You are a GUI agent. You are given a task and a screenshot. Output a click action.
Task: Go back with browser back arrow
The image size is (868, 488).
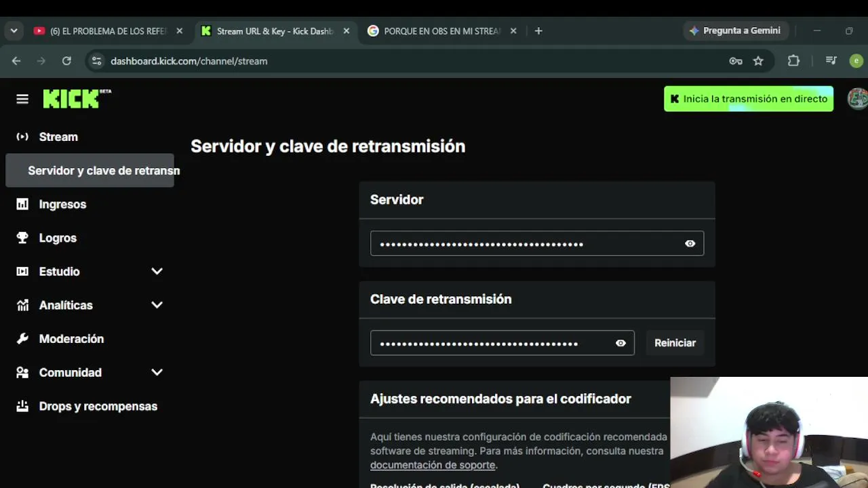click(16, 61)
